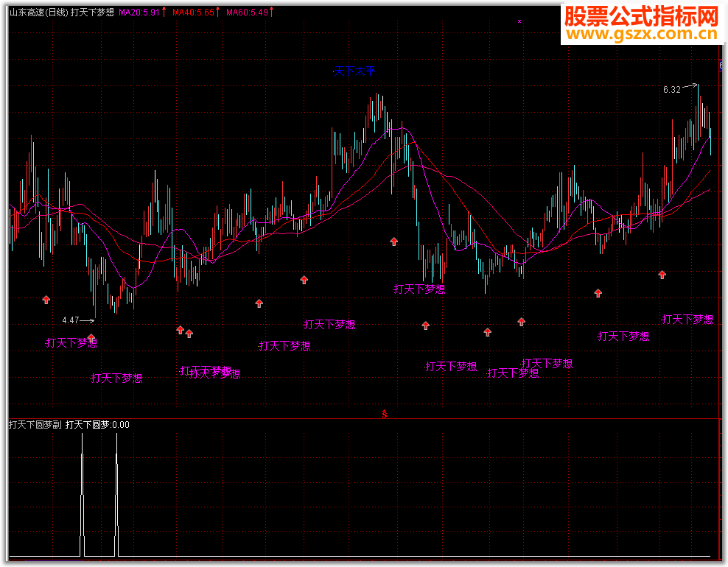The height and width of the screenshot is (567, 728).
Task: Select the MA20:5.91 moving average label
Action: [139, 13]
